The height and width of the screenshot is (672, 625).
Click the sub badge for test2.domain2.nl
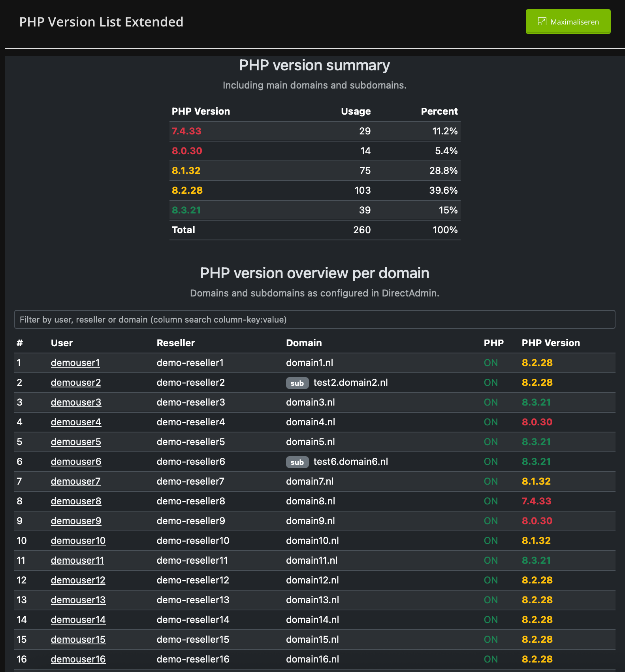point(297,383)
